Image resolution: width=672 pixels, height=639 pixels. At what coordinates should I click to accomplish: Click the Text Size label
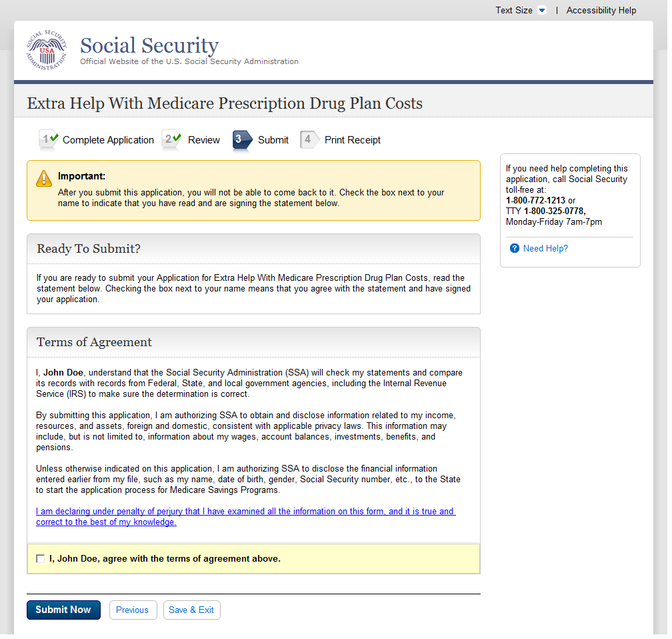tap(513, 11)
